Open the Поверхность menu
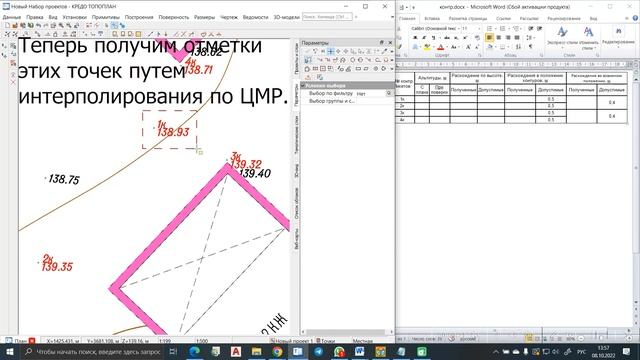 tap(174, 17)
